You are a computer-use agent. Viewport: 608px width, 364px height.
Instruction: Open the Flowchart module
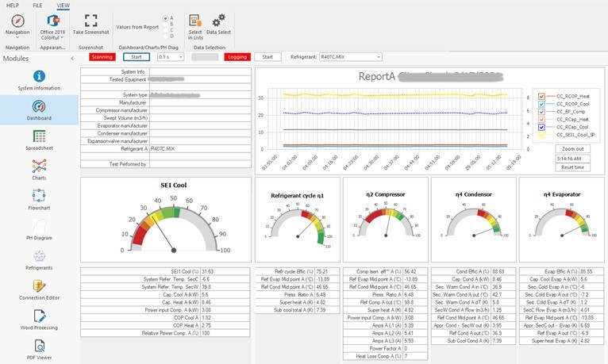(x=39, y=200)
